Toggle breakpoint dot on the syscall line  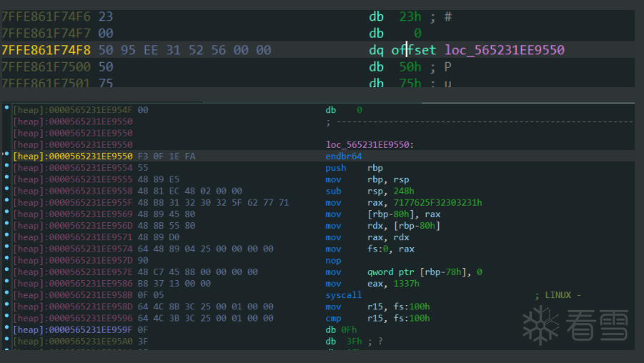[x=6, y=293]
